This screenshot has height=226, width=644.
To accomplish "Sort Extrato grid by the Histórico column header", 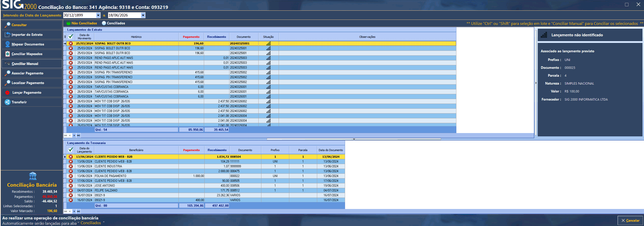I will pyautogui.click(x=136, y=37).
